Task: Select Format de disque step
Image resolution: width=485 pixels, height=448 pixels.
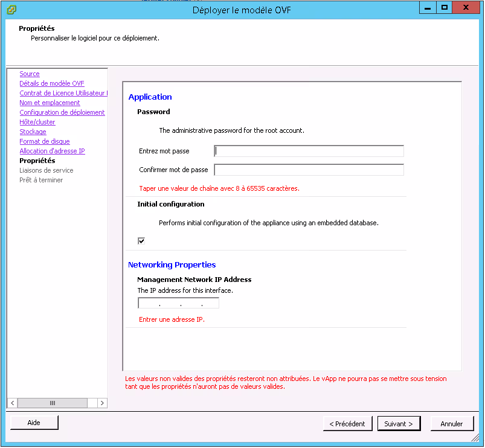Action: tap(45, 141)
